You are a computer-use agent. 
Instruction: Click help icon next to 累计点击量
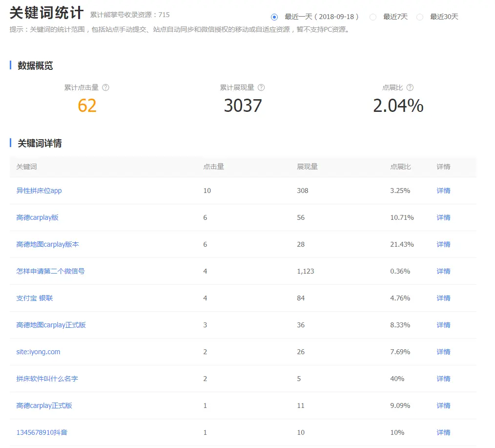tap(105, 88)
